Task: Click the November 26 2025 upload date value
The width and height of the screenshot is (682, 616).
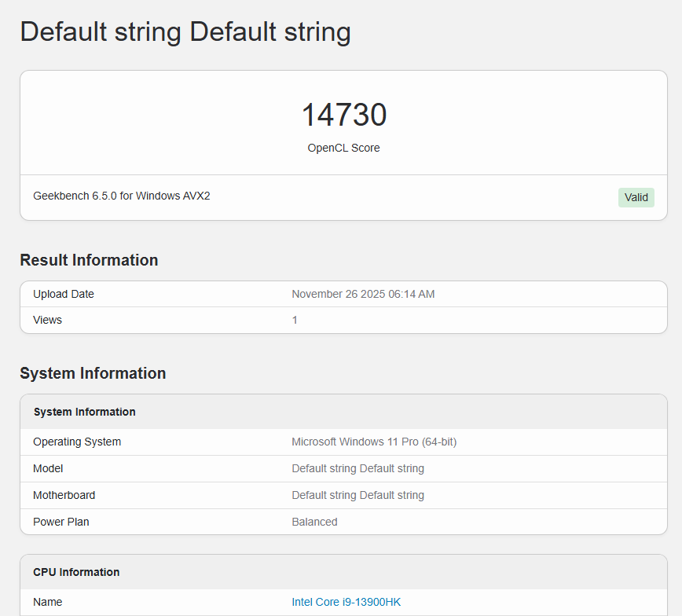Action: point(363,294)
